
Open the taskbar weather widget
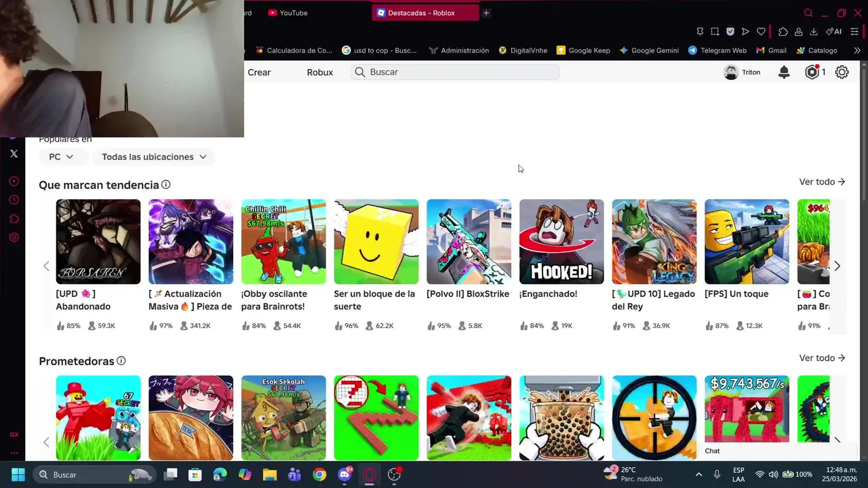tap(633, 474)
